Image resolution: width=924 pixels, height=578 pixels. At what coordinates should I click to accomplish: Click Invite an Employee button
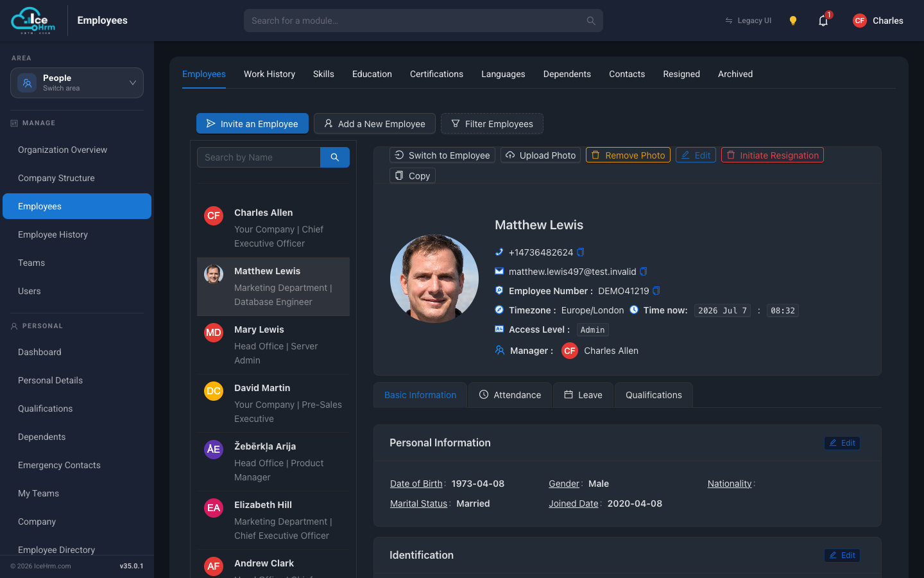point(252,123)
